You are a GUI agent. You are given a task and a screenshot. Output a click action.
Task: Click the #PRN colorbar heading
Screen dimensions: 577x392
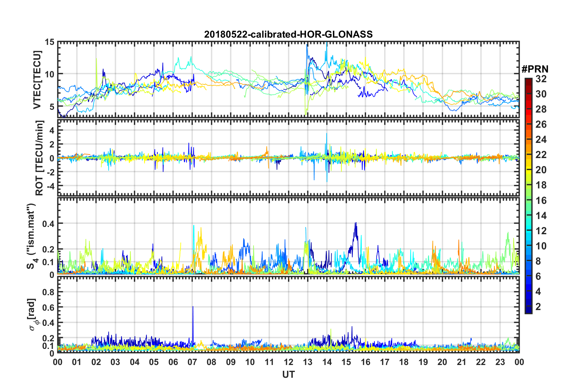tap(535, 69)
